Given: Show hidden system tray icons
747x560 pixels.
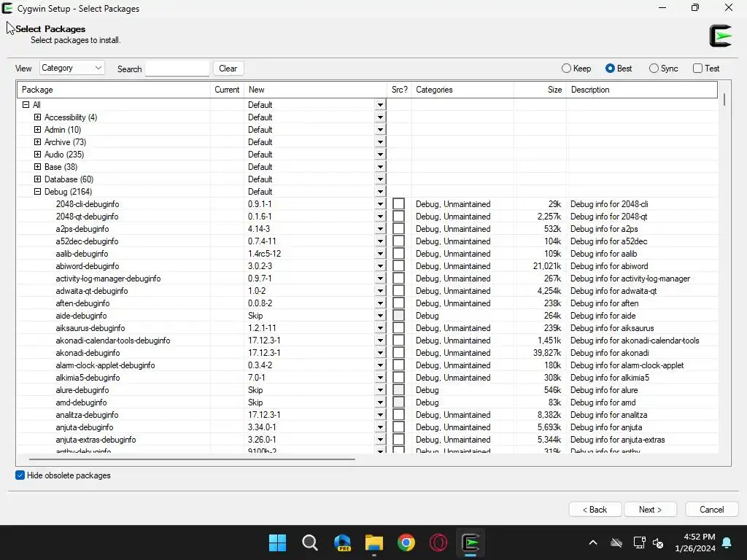Looking at the screenshot, I should (593, 542).
